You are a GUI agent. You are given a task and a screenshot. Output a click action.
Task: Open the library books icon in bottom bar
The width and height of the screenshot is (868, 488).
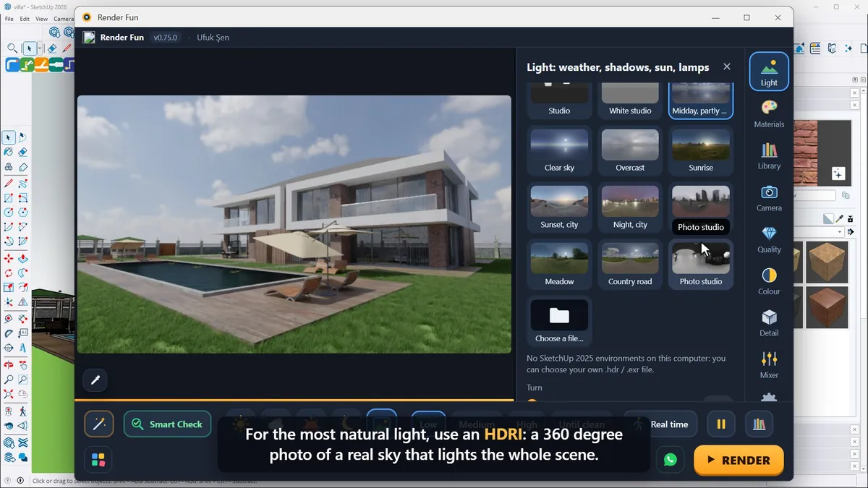759,424
